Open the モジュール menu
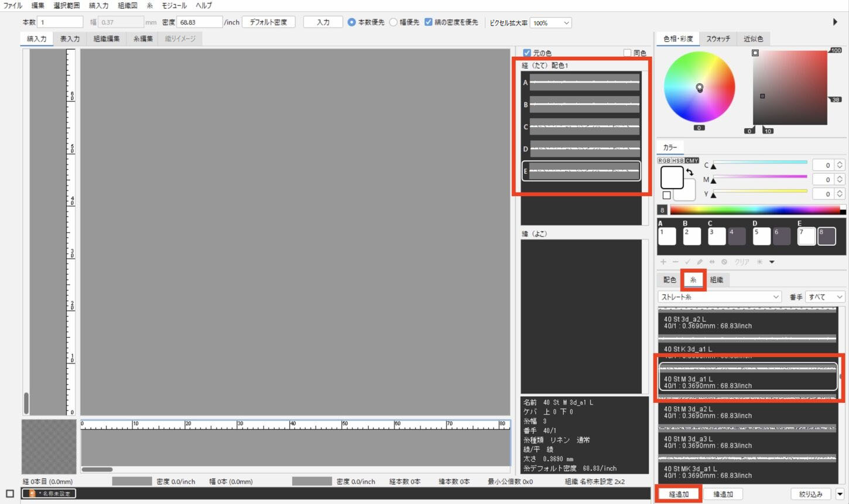This screenshot has height=504, width=849. [x=174, y=5]
